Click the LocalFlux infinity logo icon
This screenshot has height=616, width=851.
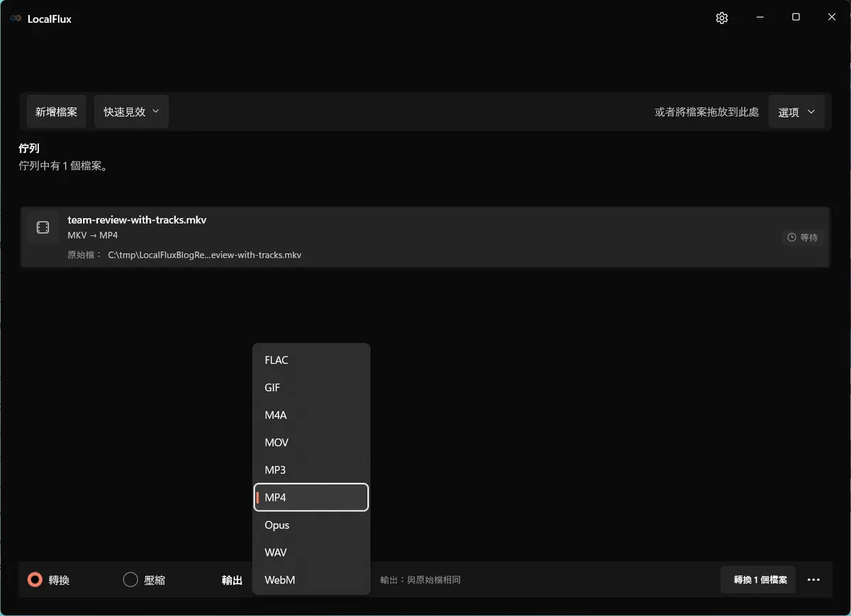[16, 18]
